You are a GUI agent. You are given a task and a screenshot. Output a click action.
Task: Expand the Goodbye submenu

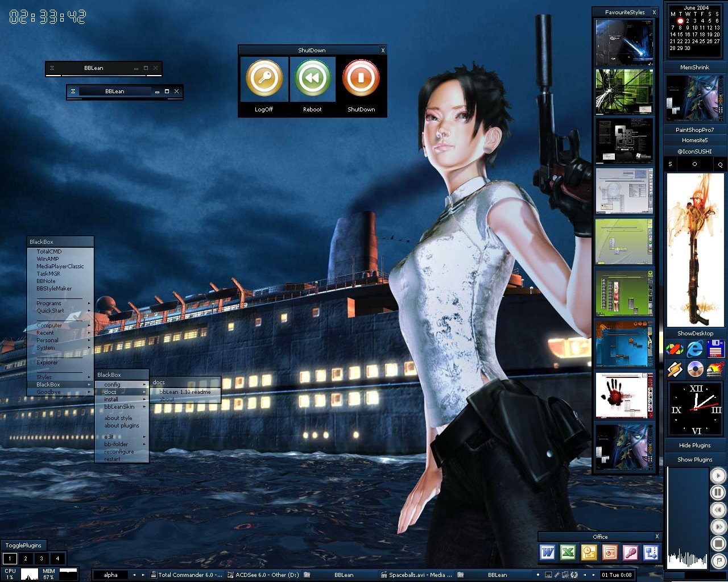pos(60,392)
